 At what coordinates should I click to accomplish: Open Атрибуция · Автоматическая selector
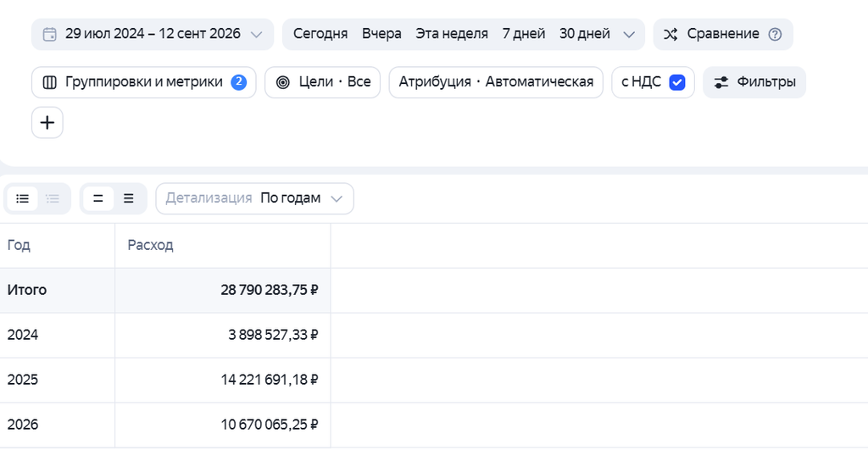coord(496,82)
